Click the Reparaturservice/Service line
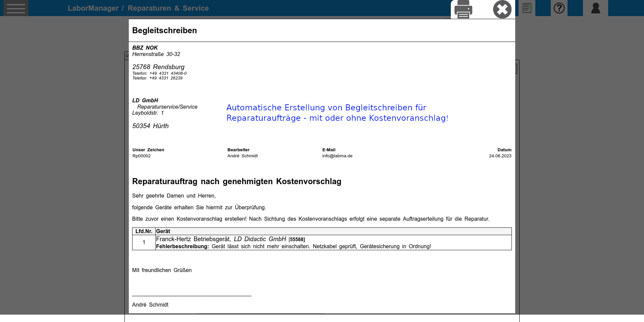644x322 pixels. (x=167, y=107)
